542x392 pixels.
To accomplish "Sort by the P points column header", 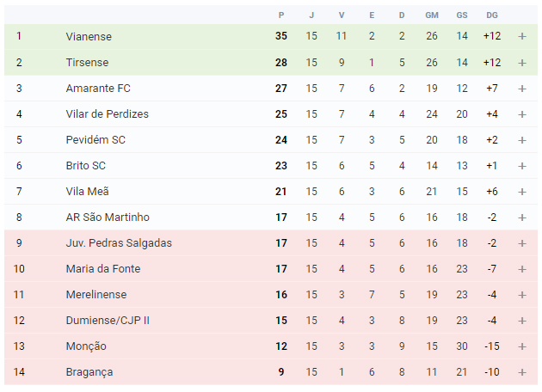I will tap(281, 15).
